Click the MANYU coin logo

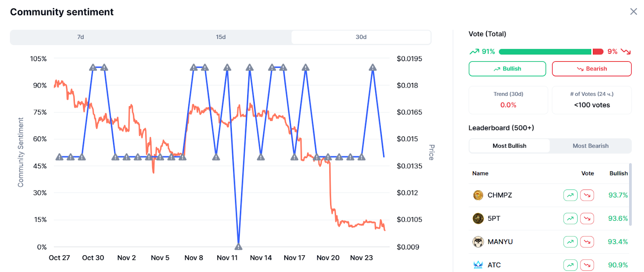478,242
